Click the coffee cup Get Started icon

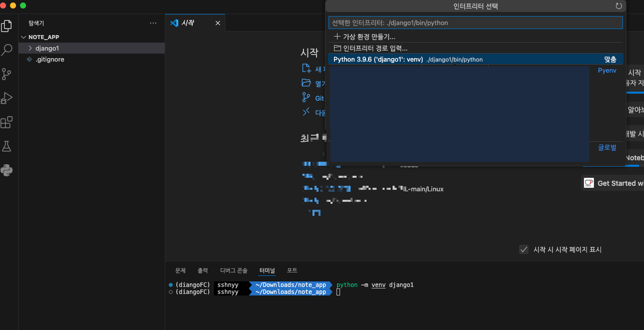coord(589,183)
